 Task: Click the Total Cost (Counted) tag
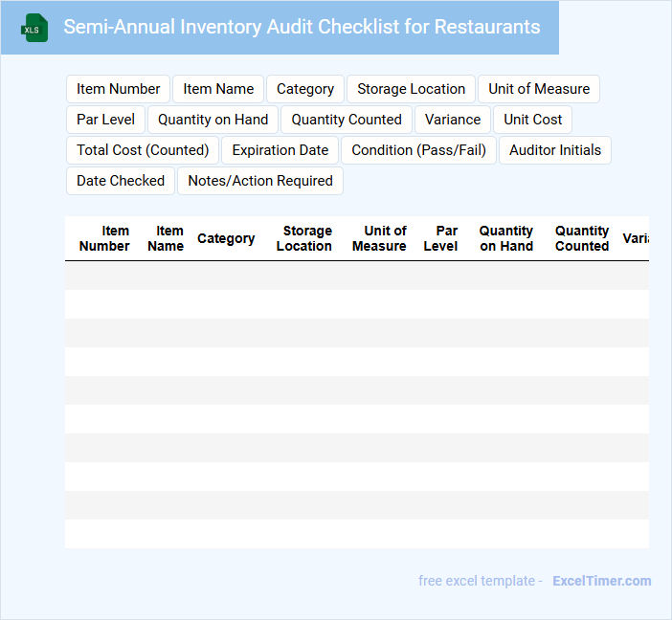tap(143, 150)
